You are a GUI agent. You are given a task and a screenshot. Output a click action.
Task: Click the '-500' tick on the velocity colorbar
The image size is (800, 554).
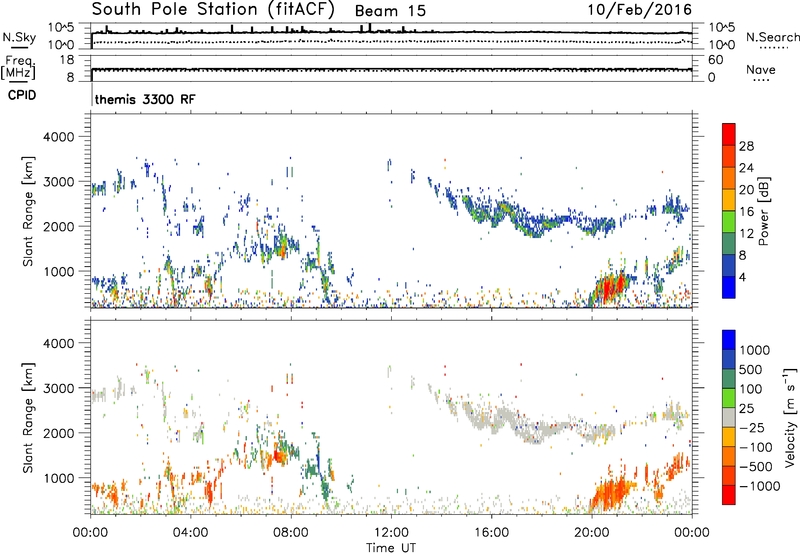coord(756,466)
